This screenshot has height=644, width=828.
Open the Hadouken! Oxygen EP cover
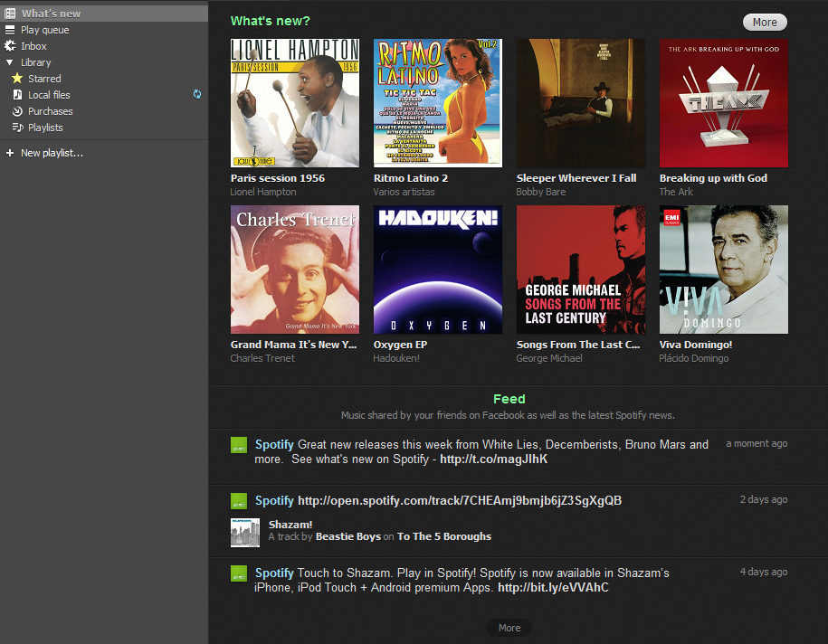[x=438, y=270]
